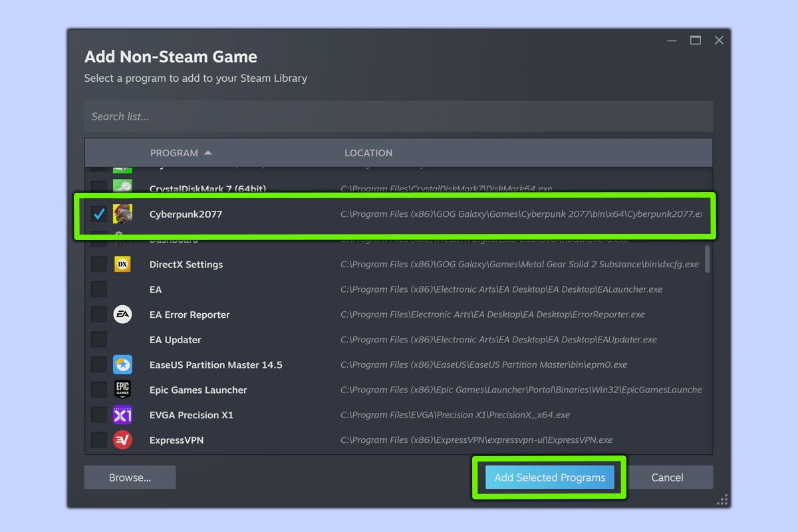Click the Cancel button
Viewport: 798px width, 532px height.
(668, 477)
